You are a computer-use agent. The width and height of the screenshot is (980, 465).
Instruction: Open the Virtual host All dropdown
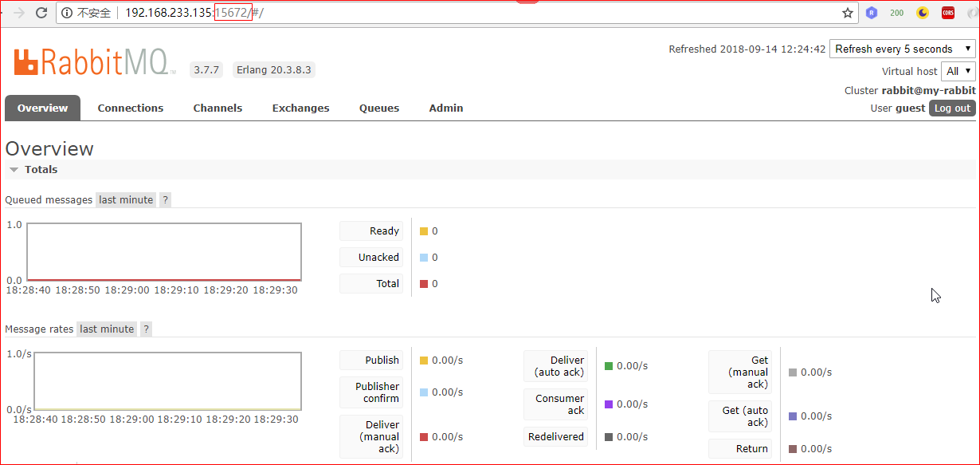(958, 71)
